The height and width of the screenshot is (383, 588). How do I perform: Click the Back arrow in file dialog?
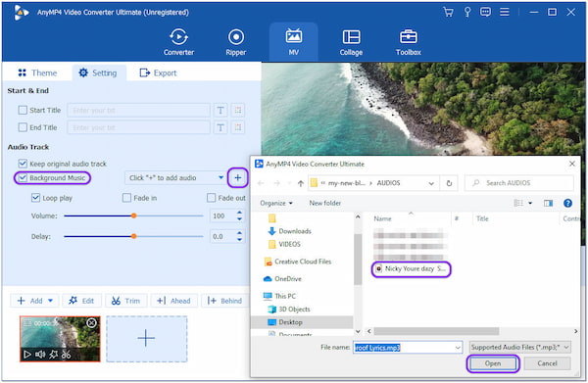(x=261, y=183)
